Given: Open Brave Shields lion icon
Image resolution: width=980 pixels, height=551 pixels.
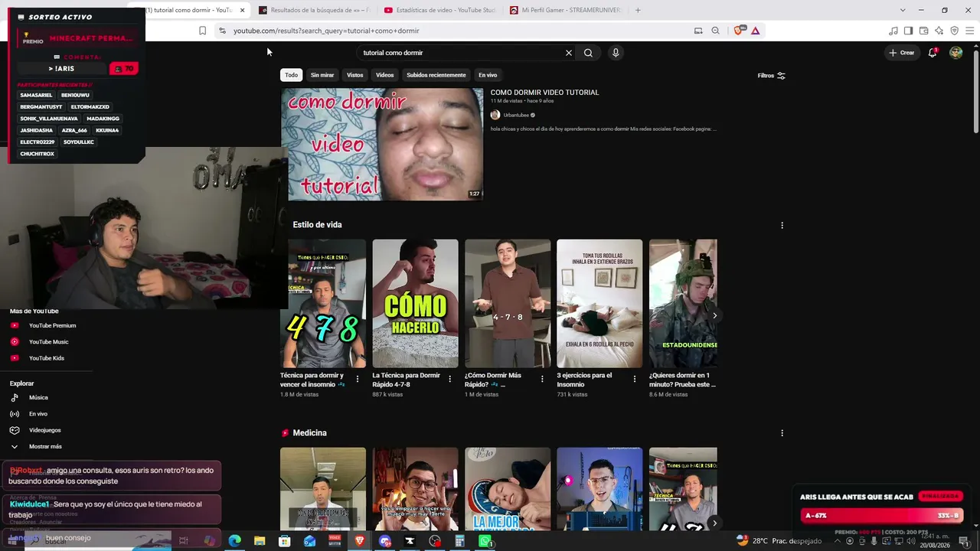Looking at the screenshot, I should point(739,31).
